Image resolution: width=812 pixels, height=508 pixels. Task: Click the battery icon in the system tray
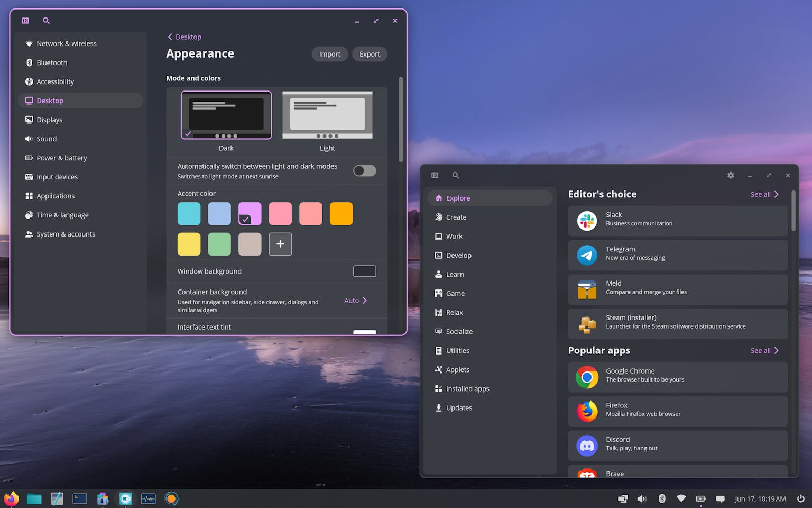tap(700, 498)
